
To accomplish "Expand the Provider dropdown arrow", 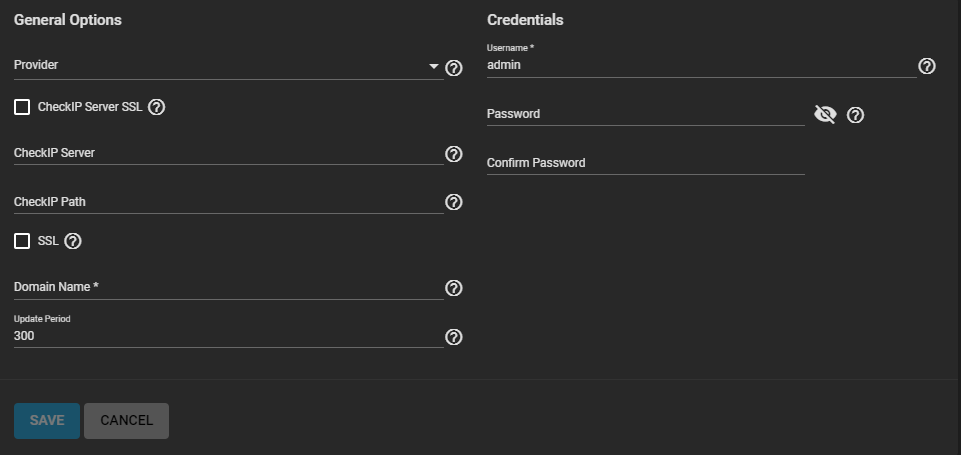I will click(x=434, y=66).
